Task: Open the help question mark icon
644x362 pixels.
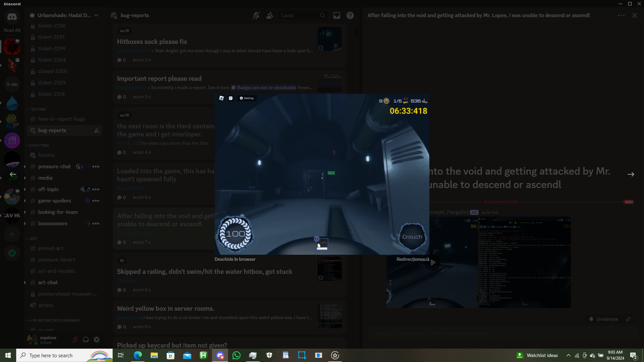Action: click(350, 15)
